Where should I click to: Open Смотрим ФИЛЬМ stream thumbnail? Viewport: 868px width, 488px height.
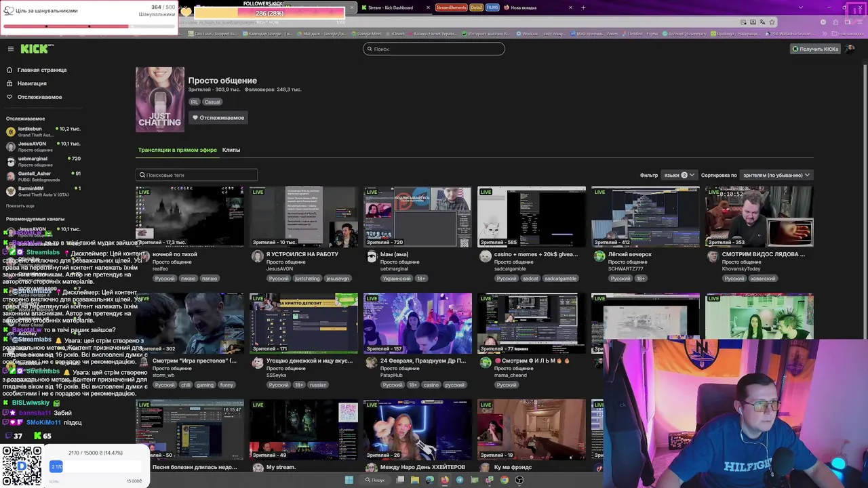click(x=532, y=323)
